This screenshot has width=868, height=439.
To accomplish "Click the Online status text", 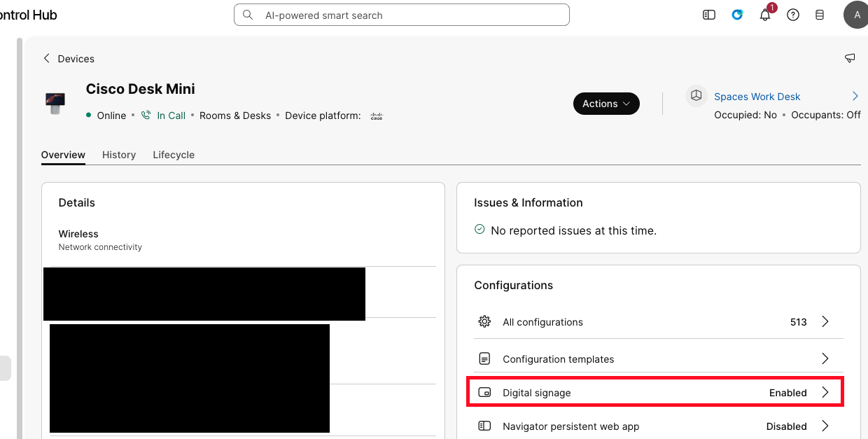I will point(112,116).
